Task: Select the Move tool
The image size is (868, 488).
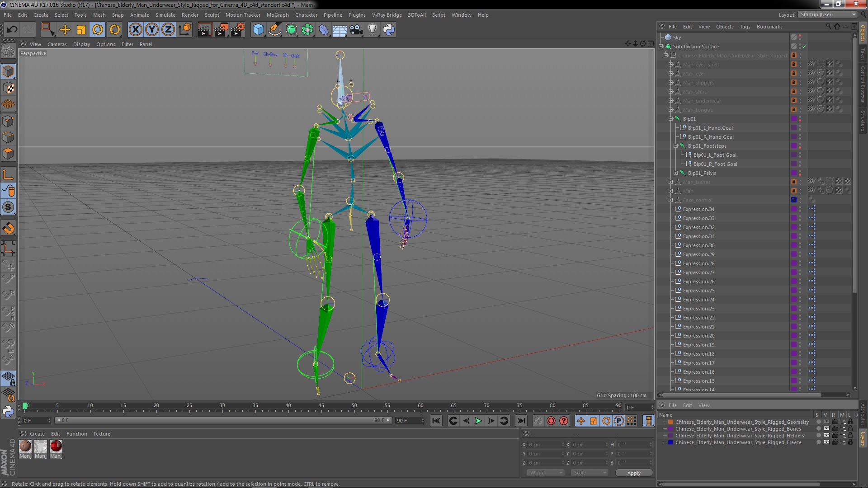Action: (x=65, y=30)
